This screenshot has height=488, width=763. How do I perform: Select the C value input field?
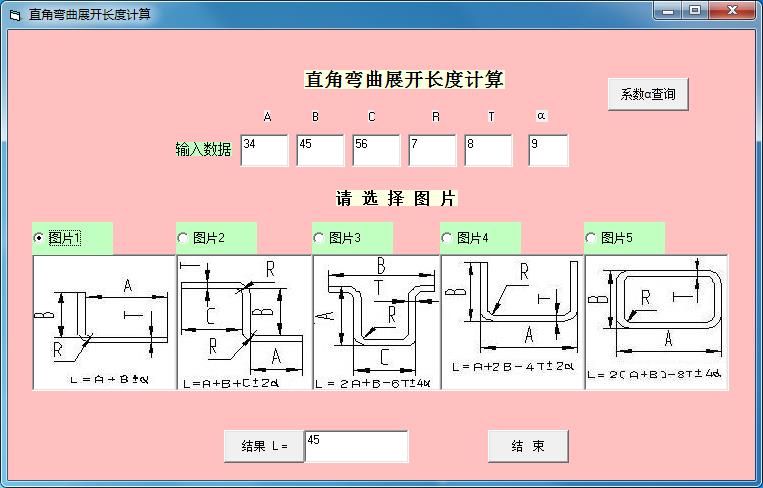click(x=376, y=150)
